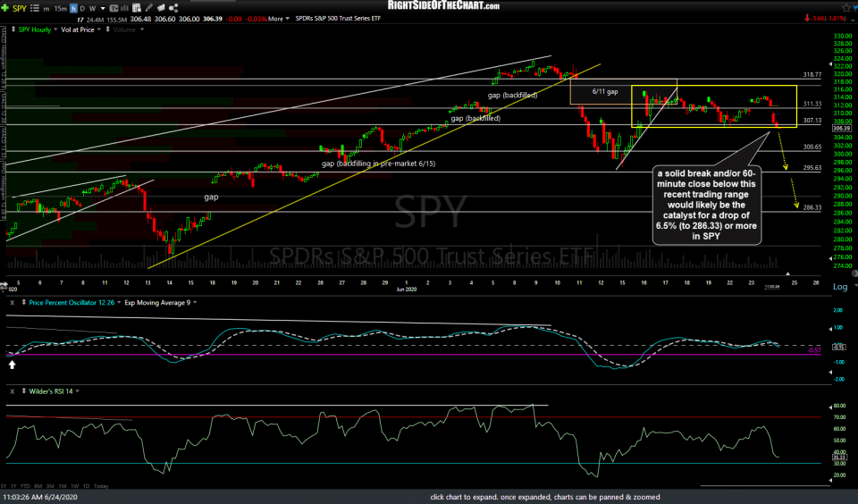858x504 pixels.
Task: Click the 311.33 price level label
Action: pos(812,104)
